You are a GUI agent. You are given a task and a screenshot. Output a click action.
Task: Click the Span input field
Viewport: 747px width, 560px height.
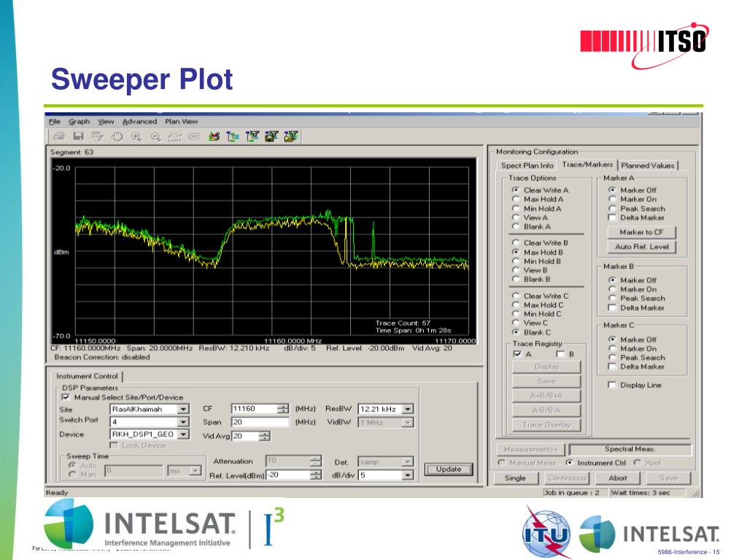tap(260, 422)
